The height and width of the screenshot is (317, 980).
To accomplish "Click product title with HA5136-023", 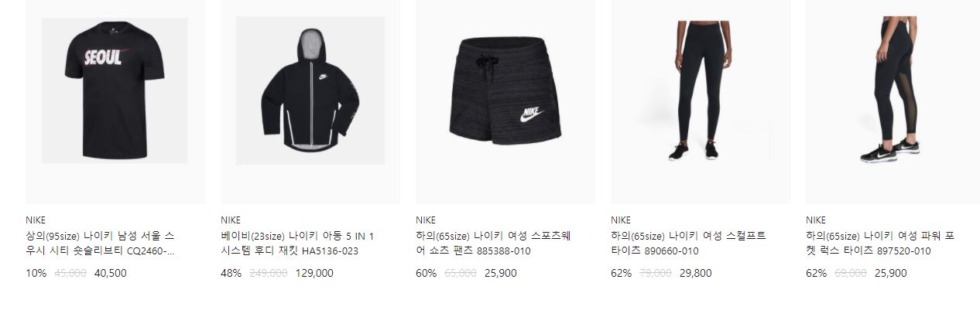I will (x=298, y=244).
